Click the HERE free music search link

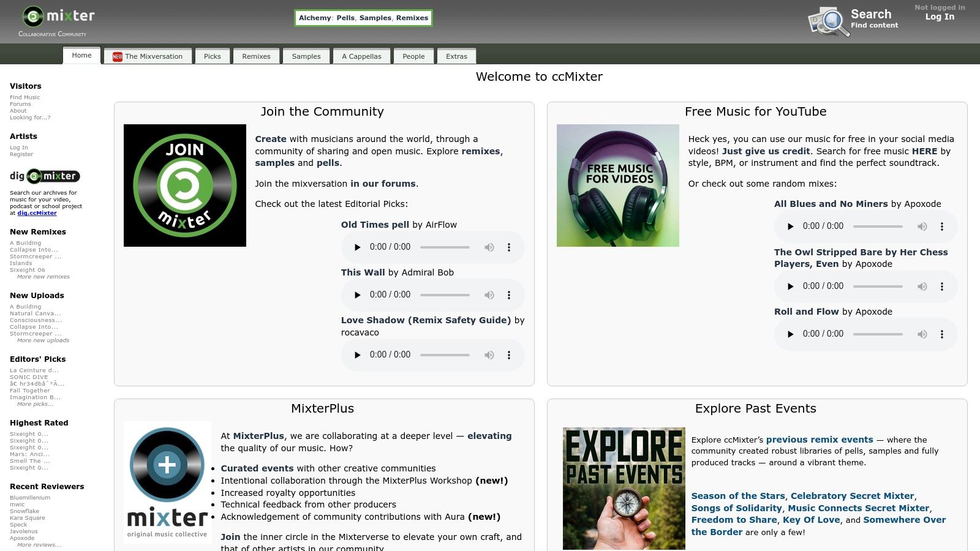click(924, 151)
